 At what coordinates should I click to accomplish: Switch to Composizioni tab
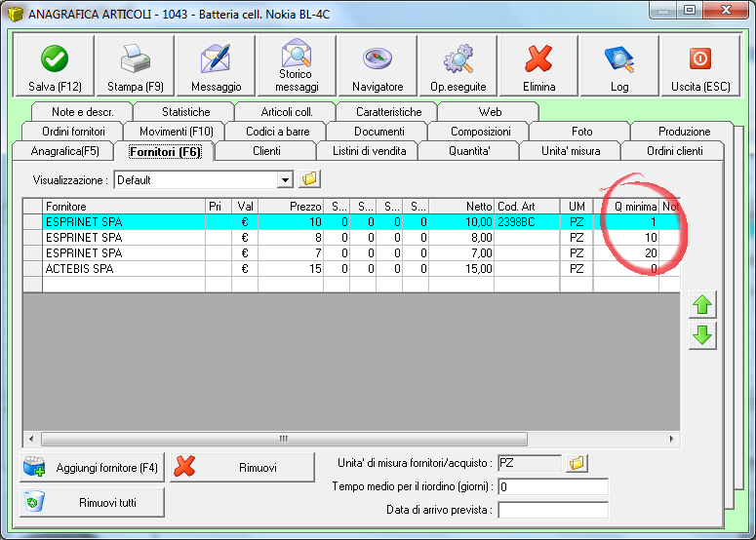tap(480, 132)
